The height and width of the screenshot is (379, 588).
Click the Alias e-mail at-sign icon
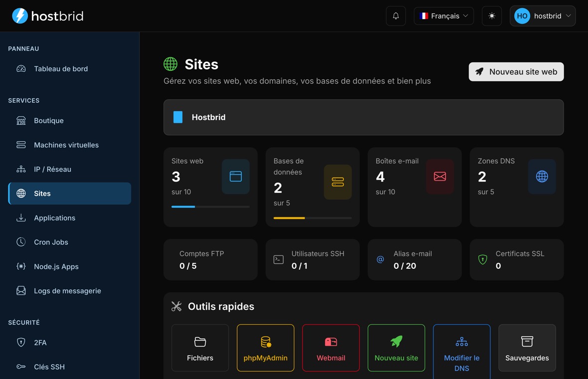point(380,259)
